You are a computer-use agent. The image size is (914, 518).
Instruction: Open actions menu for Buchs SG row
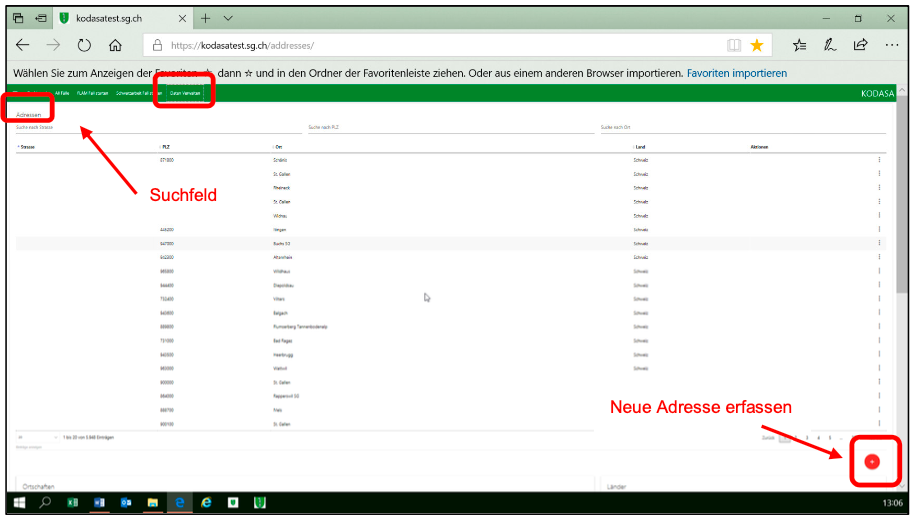[879, 243]
